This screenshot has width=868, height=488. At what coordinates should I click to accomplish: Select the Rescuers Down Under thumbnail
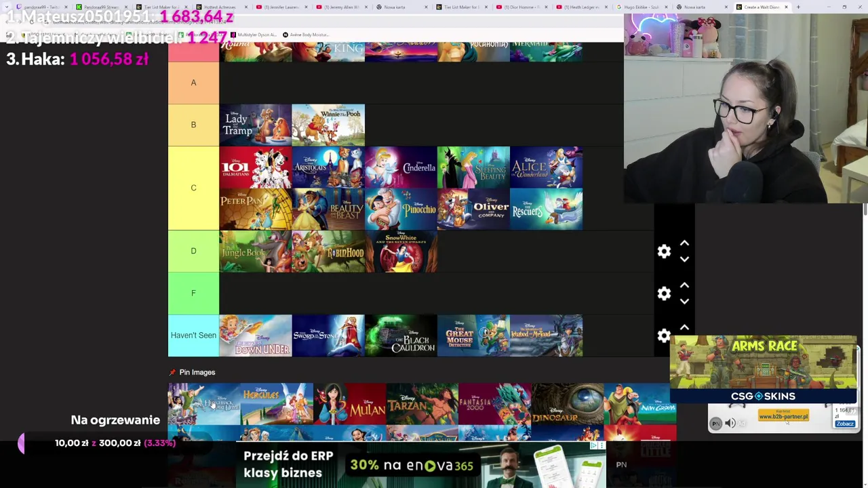pyautogui.click(x=256, y=335)
